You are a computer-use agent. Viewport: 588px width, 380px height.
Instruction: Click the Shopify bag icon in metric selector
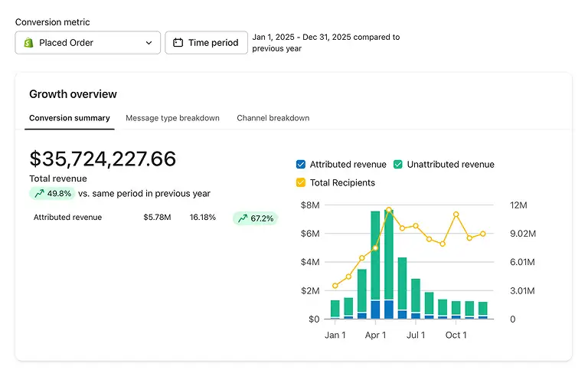click(x=28, y=43)
